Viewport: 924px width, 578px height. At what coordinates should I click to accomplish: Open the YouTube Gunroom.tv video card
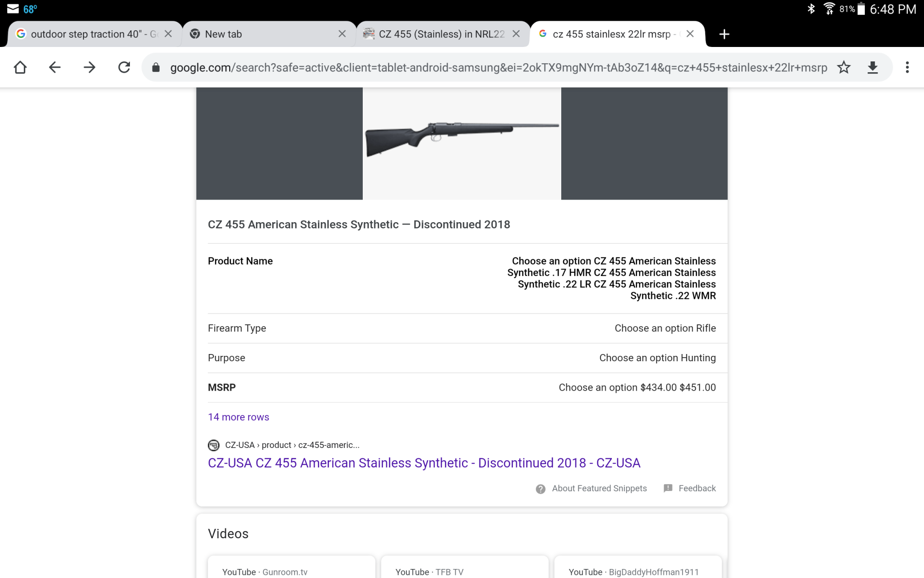pyautogui.click(x=291, y=567)
